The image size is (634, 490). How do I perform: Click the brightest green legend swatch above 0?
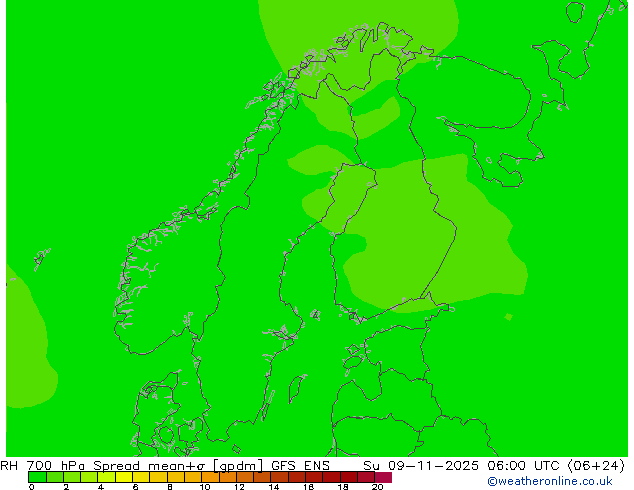click(x=37, y=477)
